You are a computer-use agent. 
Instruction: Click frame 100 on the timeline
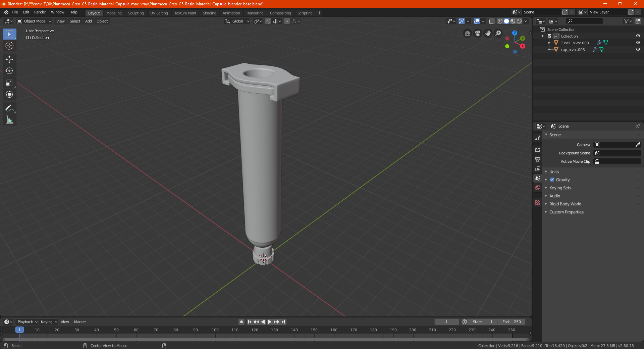(x=215, y=330)
